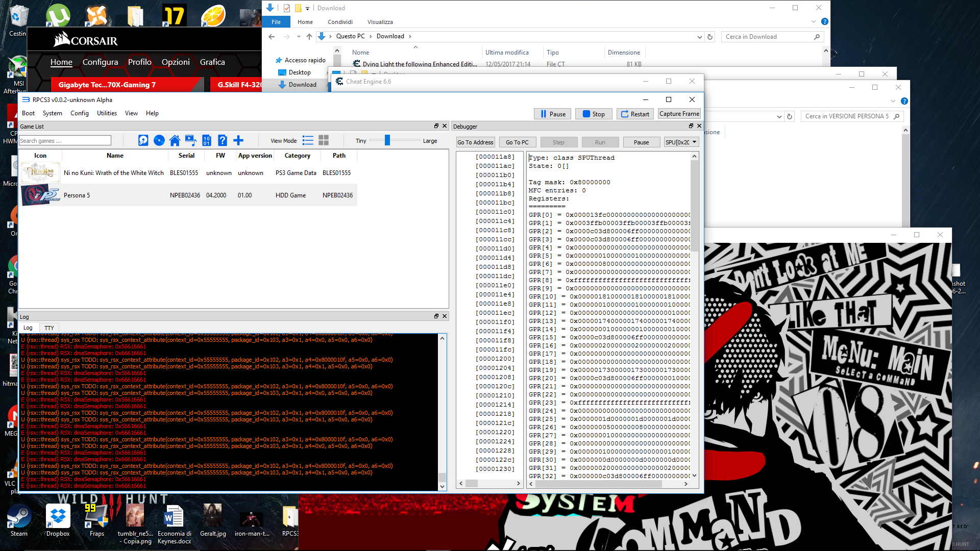Expand the Explorer address bar history dropdown
This screenshot has height=551, width=980.
coord(699,37)
